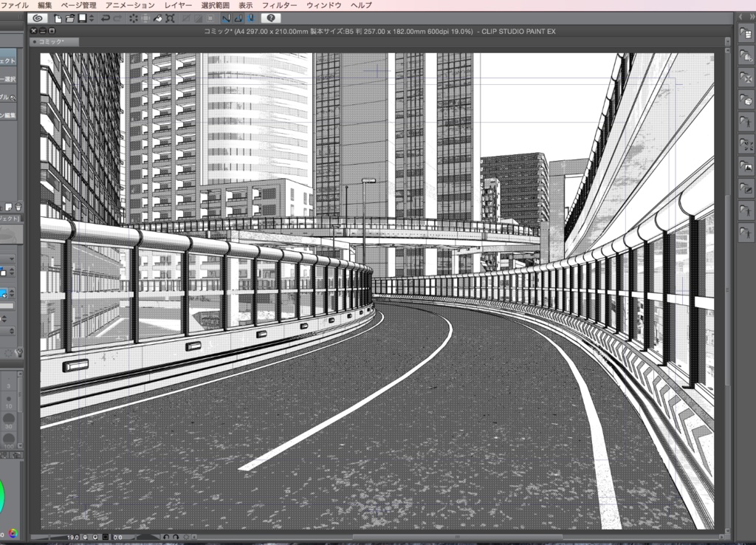
Task: Pick a color from the color wheel
Action: pyautogui.click(x=4, y=495)
